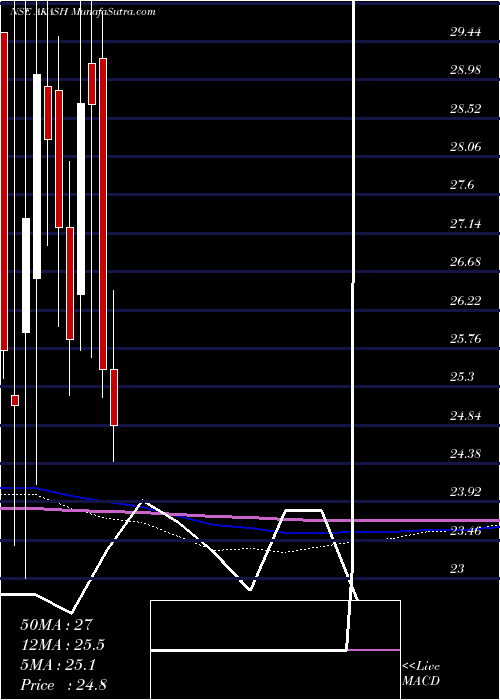Click the 28.06 price axis label

click(465, 147)
